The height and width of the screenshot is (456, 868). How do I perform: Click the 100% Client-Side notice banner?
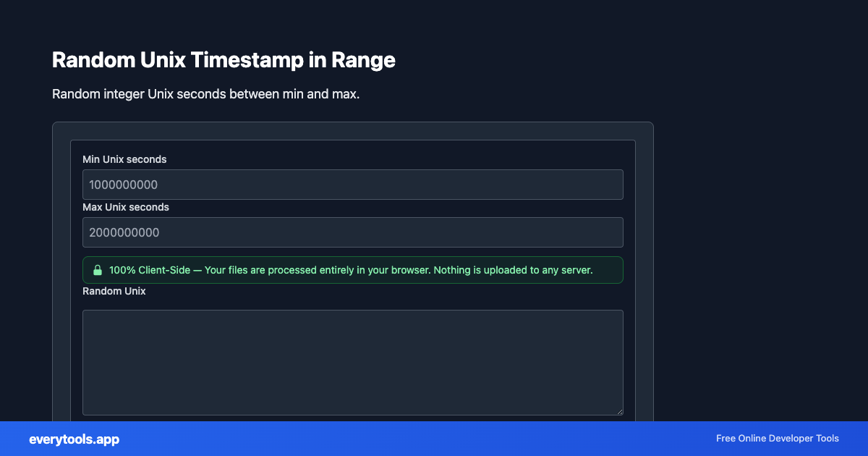click(352, 270)
